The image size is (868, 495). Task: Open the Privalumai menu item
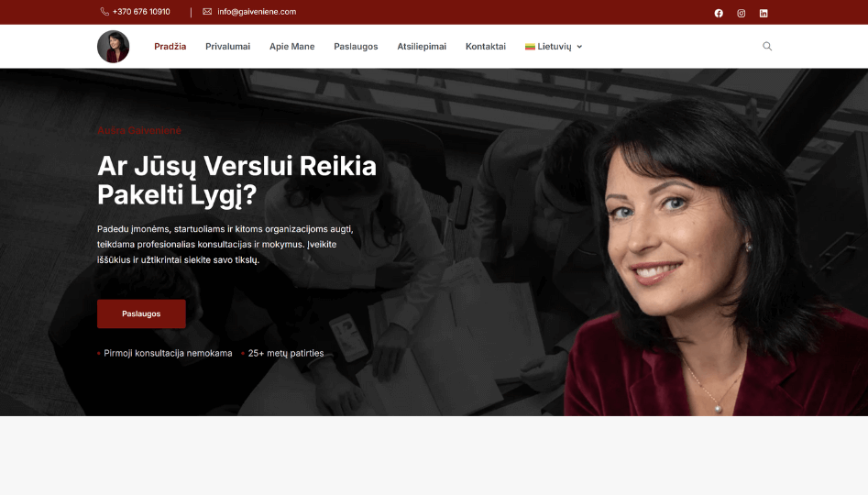click(x=227, y=47)
